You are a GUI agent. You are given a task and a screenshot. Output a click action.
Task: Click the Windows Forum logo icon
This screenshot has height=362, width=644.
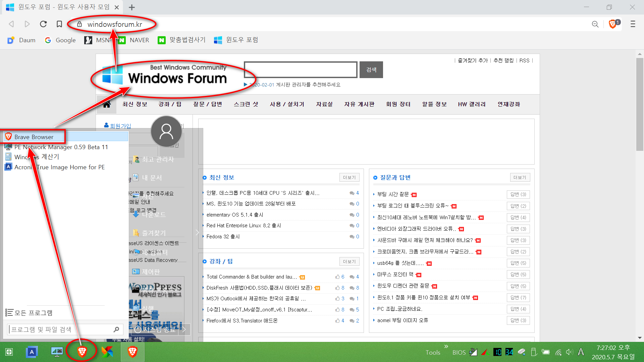[x=111, y=76]
